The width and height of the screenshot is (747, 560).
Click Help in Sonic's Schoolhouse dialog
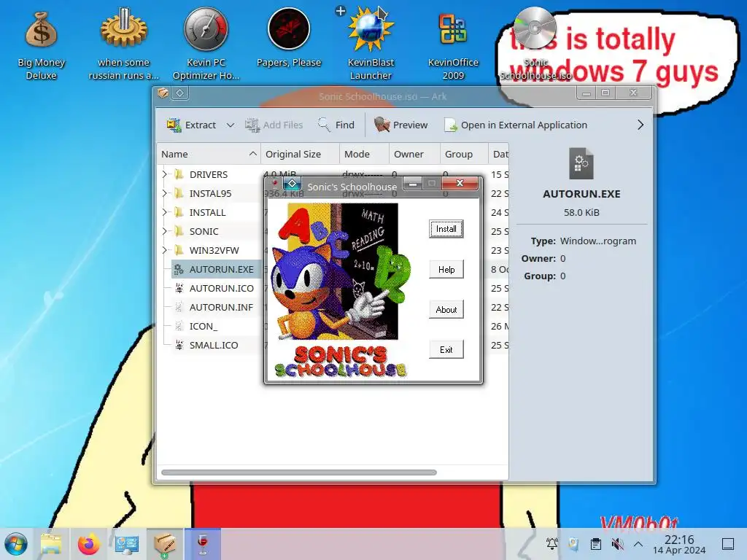[446, 270]
